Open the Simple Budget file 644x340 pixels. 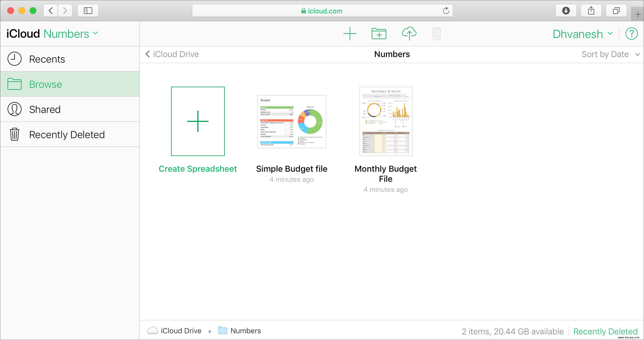(x=291, y=121)
